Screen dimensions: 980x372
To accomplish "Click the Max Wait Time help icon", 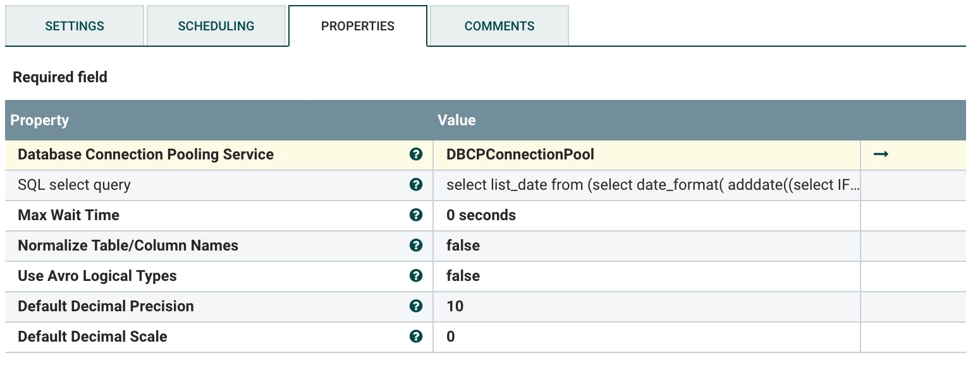I will (x=415, y=215).
